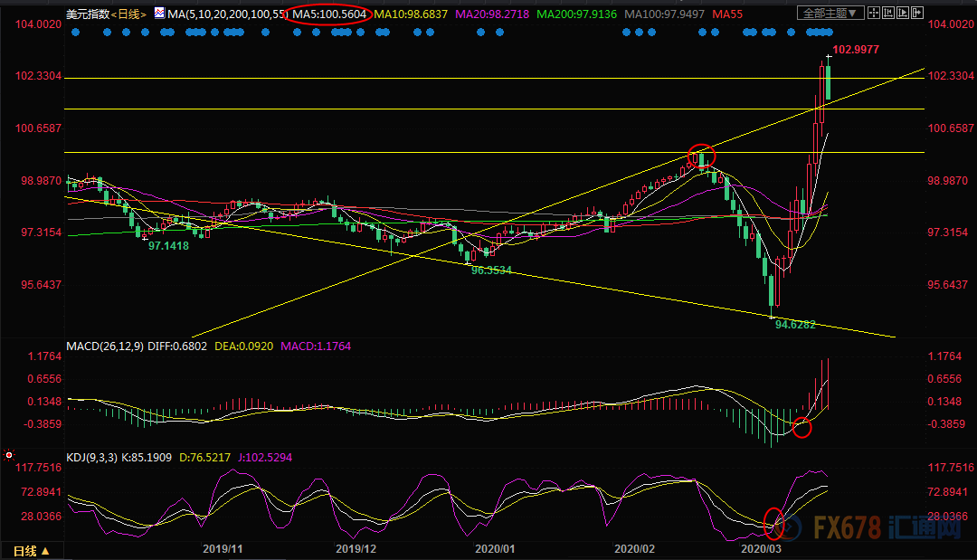977x560 pixels.
Task: Click the MA indicator icon before MA(5,10,20...)
Action: tap(159, 14)
